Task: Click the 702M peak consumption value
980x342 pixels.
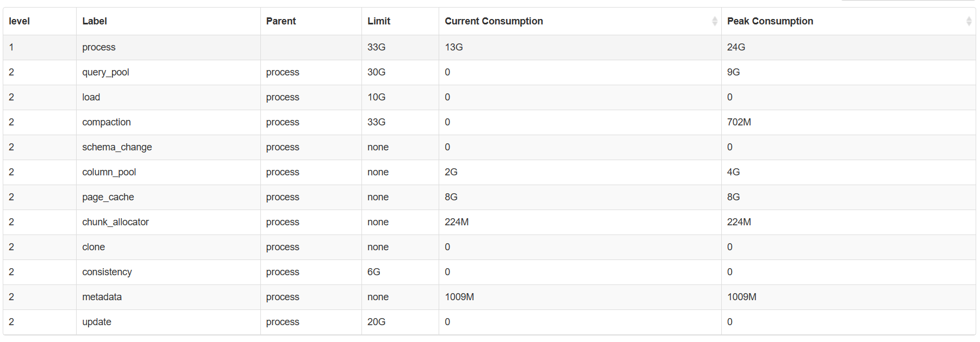Action: [x=739, y=122]
